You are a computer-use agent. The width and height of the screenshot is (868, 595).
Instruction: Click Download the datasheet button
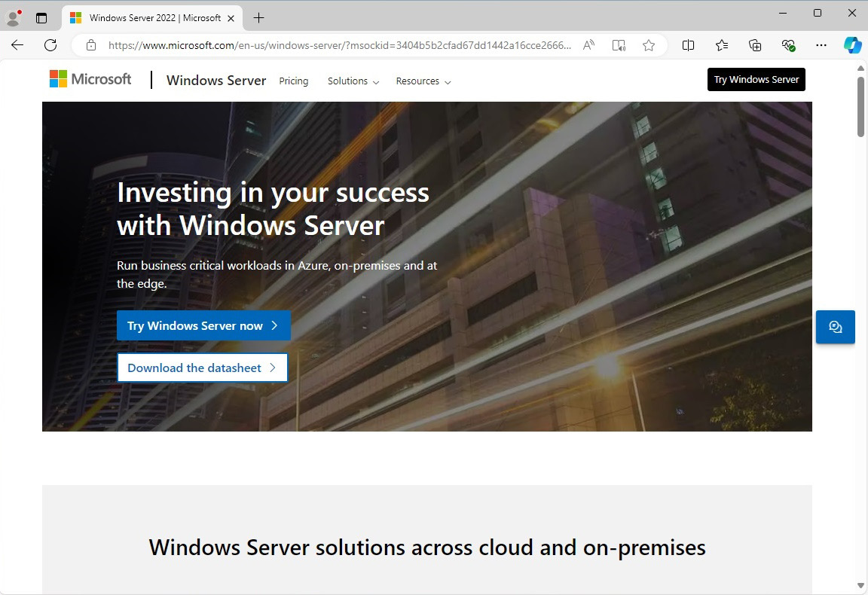(203, 368)
